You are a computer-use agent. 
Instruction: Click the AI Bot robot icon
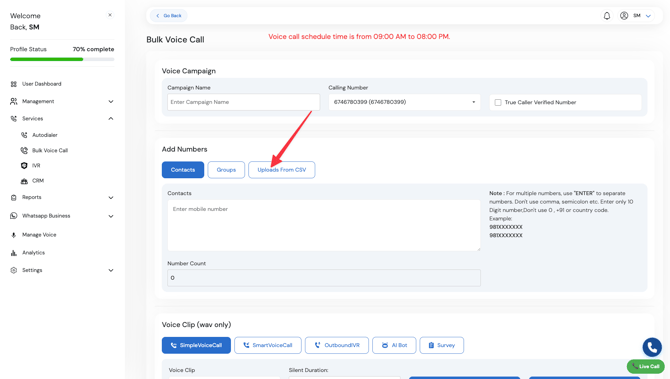coord(385,345)
